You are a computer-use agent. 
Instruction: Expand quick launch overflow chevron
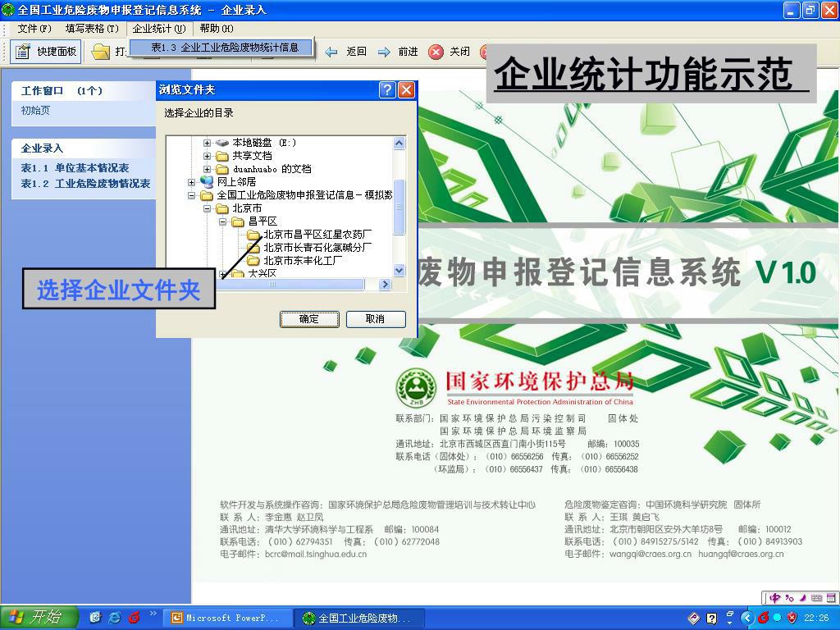coord(153,614)
